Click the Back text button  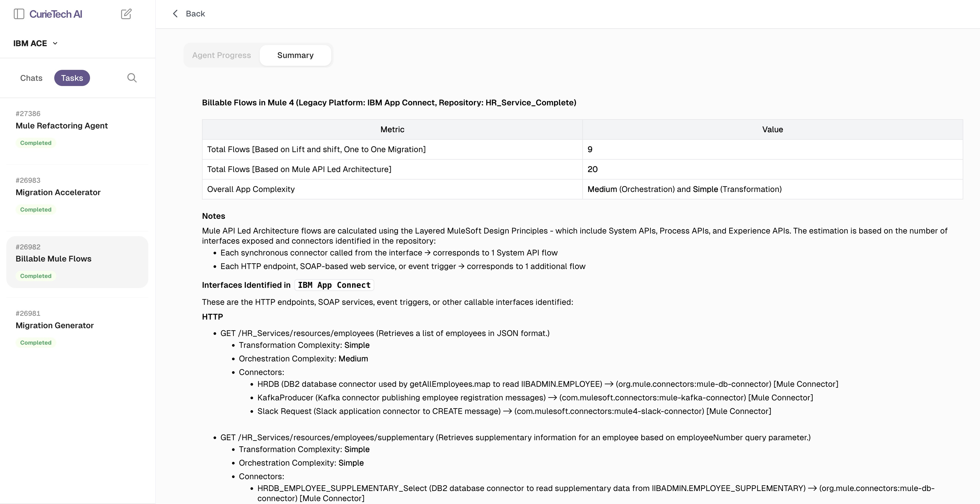click(x=195, y=14)
